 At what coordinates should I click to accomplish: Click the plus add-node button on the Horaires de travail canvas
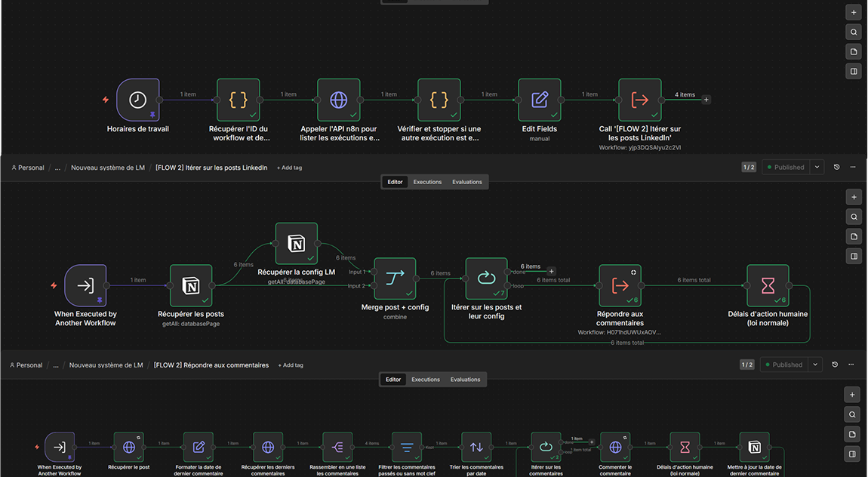(x=854, y=12)
